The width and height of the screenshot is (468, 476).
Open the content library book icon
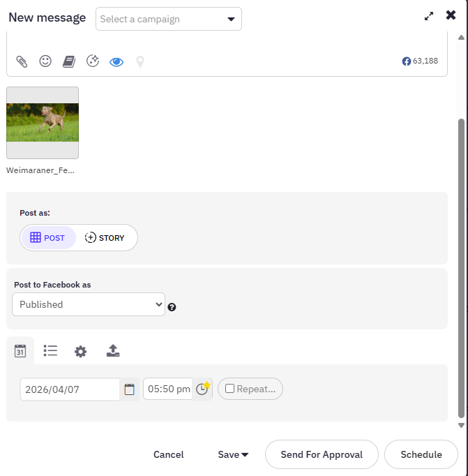pyautogui.click(x=69, y=61)
